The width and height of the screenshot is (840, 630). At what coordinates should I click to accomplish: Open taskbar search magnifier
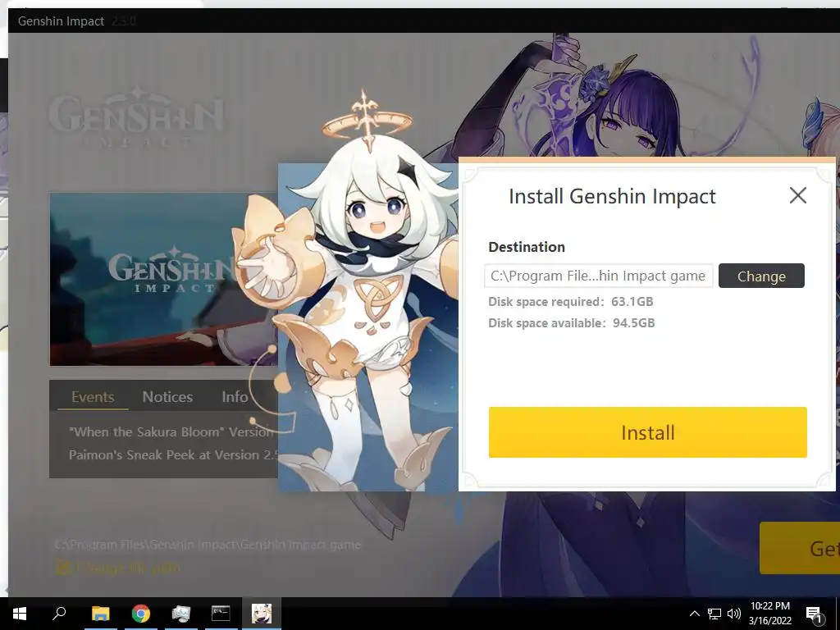point(59,614)
